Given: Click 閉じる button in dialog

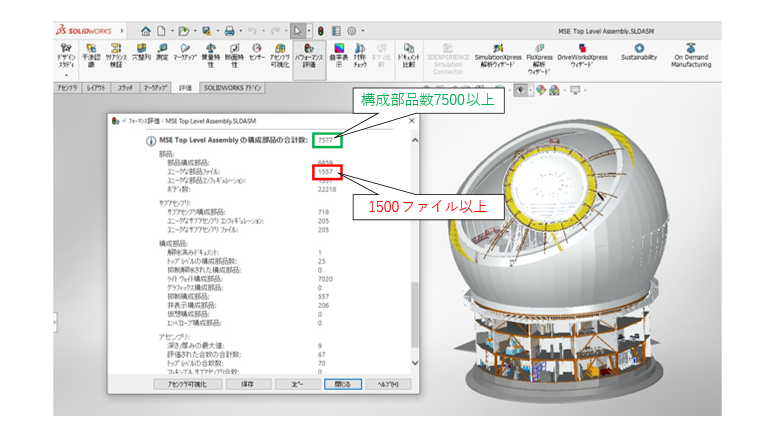Looking at the screenshot, I should [x=343, y=384].
